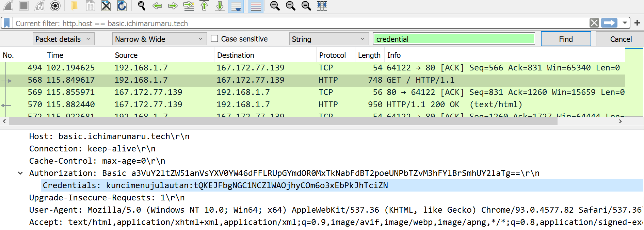644x230 pixels.
Task: Zoom in with plus magnifier icon
Action: pos(275,6)
